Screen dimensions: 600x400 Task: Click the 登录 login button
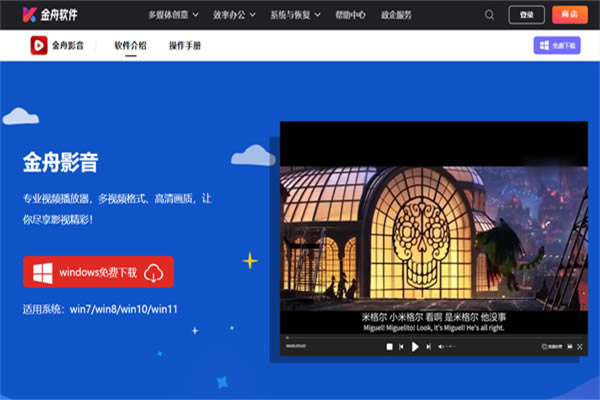coord(527,15)
